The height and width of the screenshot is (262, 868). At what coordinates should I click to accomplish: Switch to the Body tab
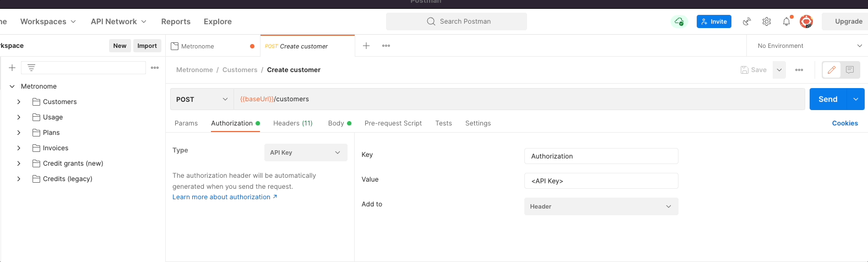336,123
